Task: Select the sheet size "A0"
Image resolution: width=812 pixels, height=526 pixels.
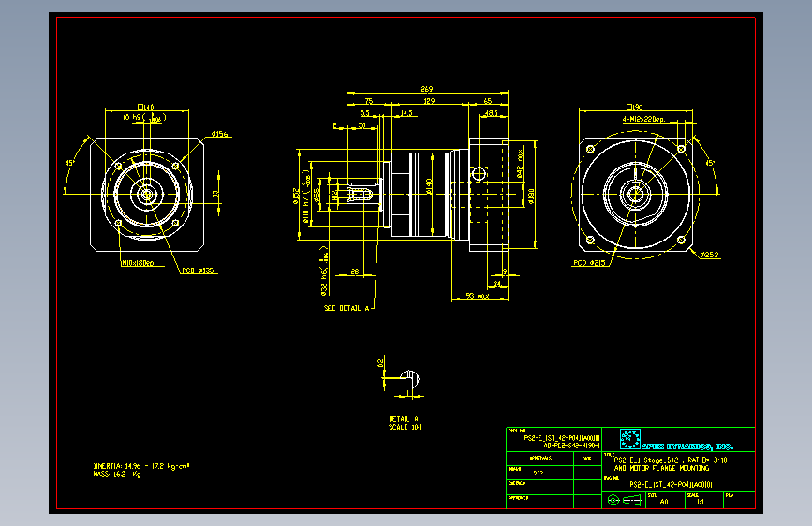Action: click(x=664, y=502)
